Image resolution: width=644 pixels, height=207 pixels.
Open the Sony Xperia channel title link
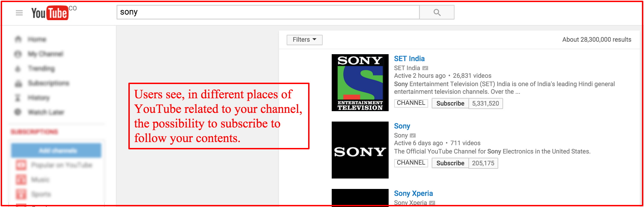(413, 193)
